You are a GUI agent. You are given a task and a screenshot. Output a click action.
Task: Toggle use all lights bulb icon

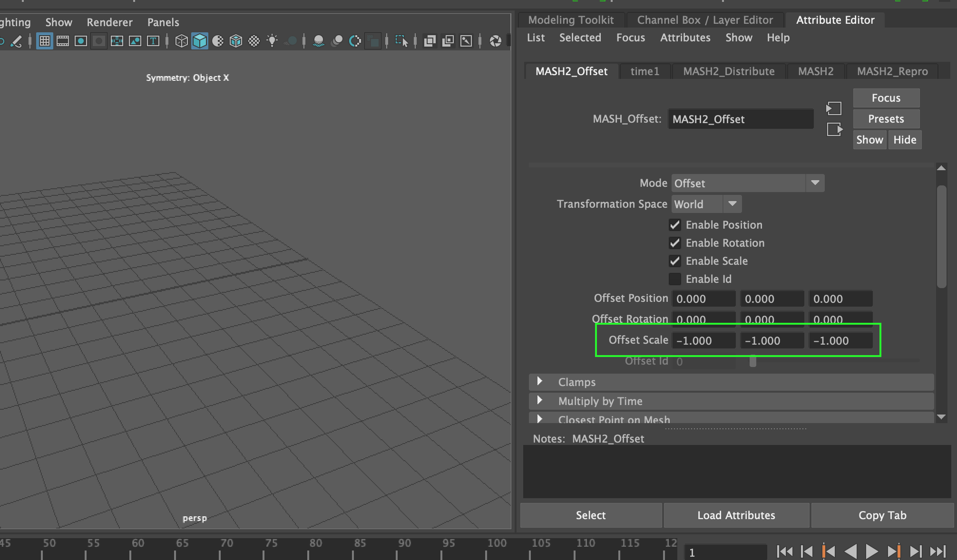click(x=272, y=41)
